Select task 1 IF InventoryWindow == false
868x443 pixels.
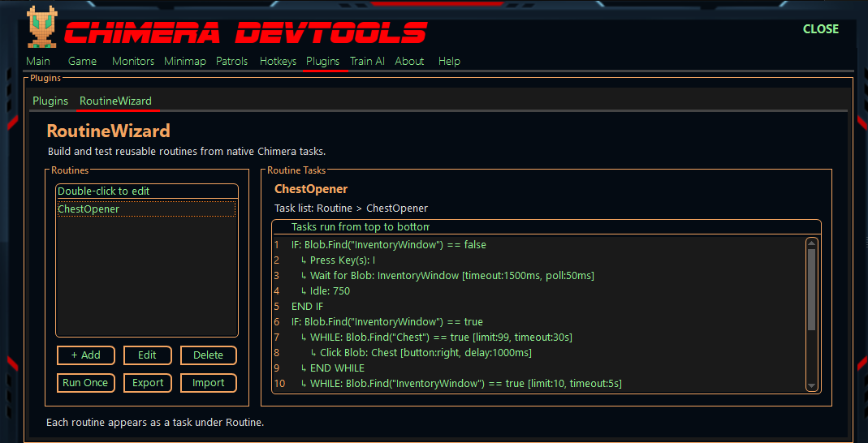(539, 244)
